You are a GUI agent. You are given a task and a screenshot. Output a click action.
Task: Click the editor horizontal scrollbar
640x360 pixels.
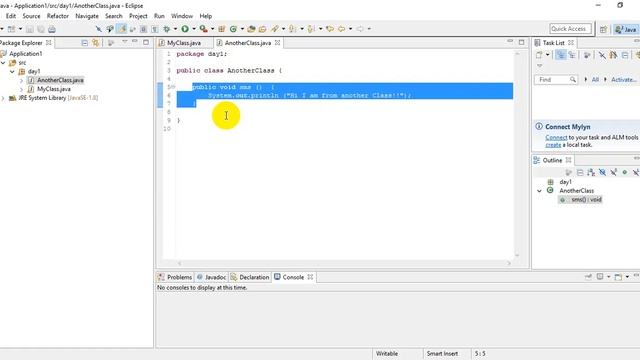(344, 263)
